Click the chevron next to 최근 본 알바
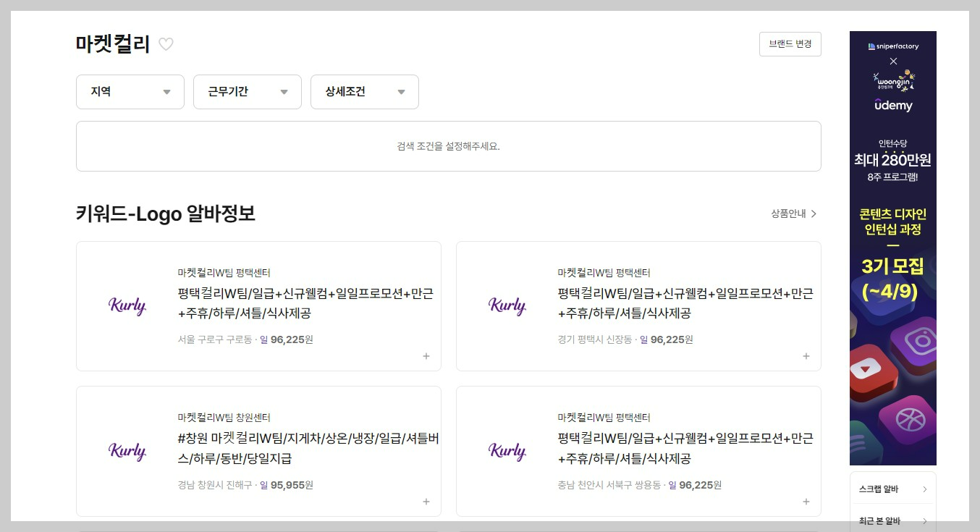 coord(924,521)
